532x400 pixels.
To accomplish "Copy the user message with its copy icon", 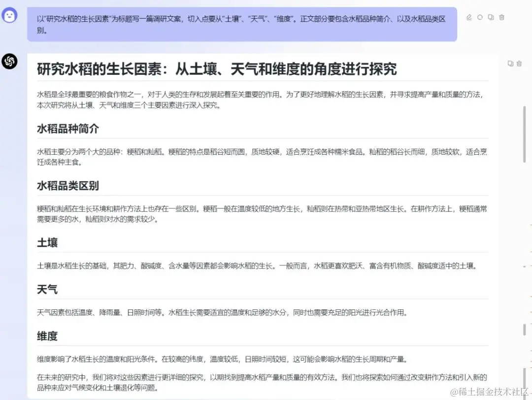I will click(491, 17).
